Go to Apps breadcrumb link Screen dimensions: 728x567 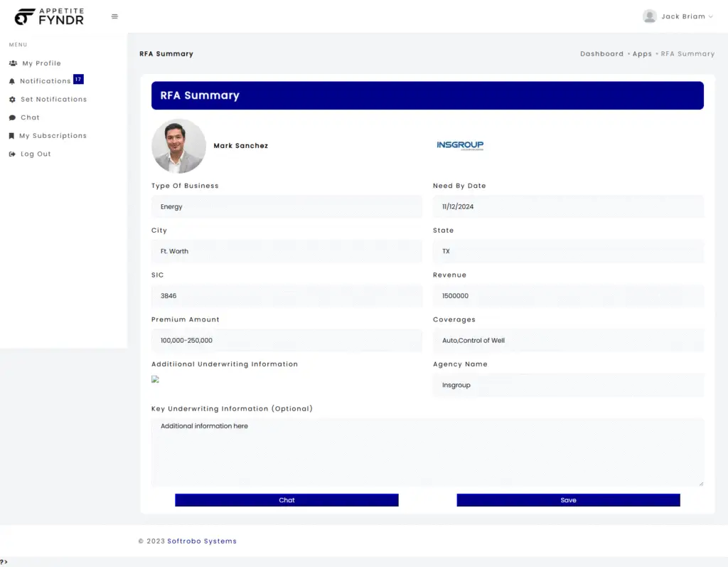click(x=642, y=54)
